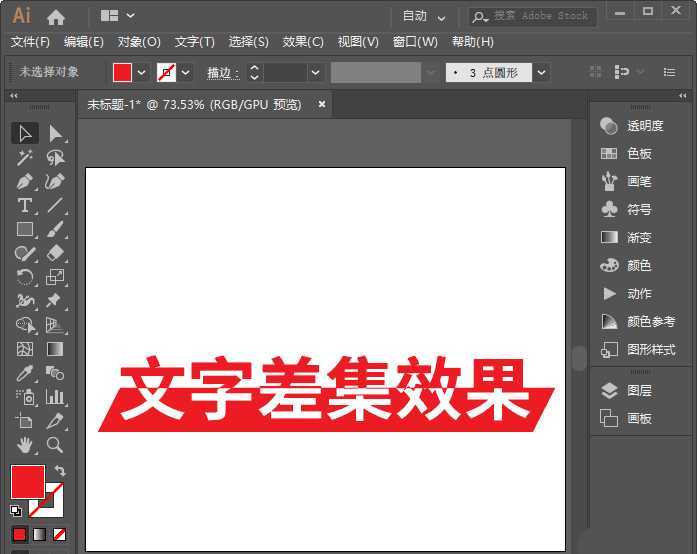Select the Zoom magnifier tool
The image size is (697, 554).
coord(55,445)
